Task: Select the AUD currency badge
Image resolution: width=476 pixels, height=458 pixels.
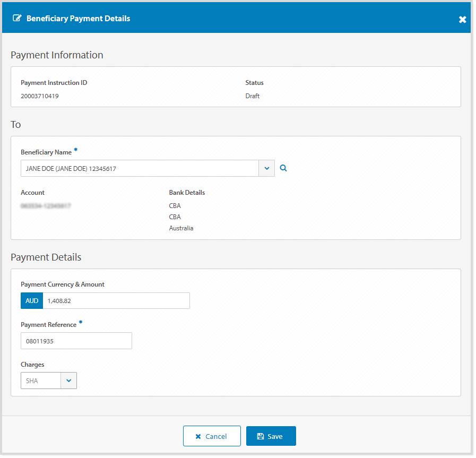Action: [31, 300]
